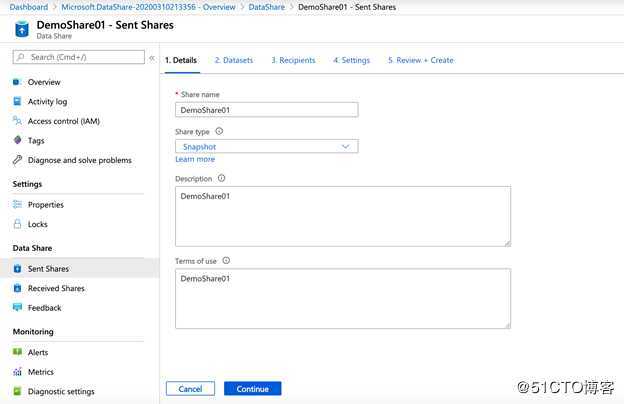
Task: Click the Overview sidebar icon
Action: tap(16, 82)
